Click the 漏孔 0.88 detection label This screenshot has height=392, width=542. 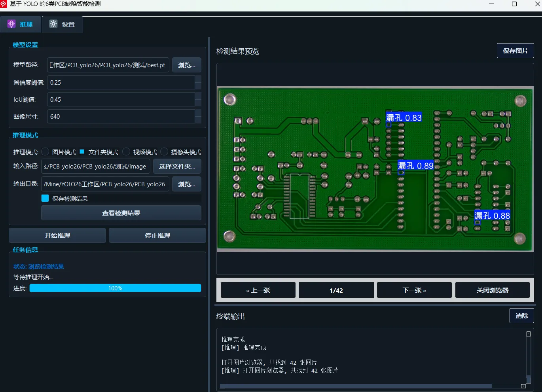click(492, 216)
